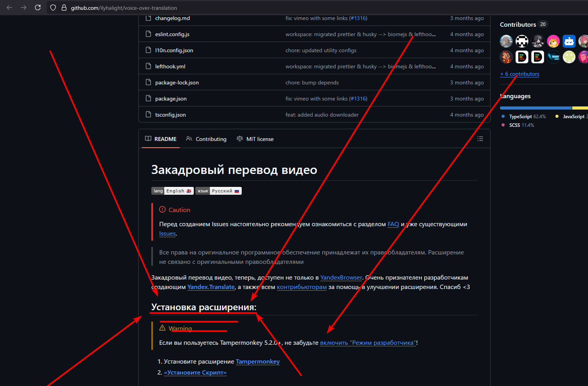Open the включить "Режим разработчика" link
588x386 pixels.
point(368,343)
